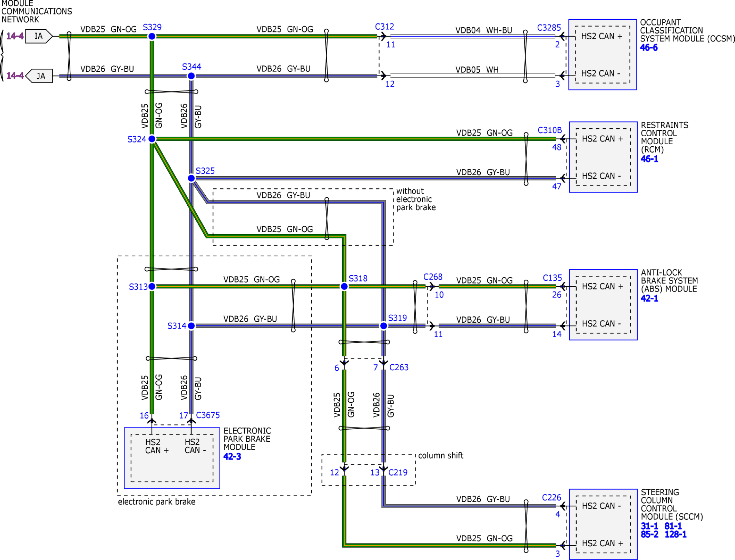
Task: Open the 128-1 page reference link
Action: [675, 534]
